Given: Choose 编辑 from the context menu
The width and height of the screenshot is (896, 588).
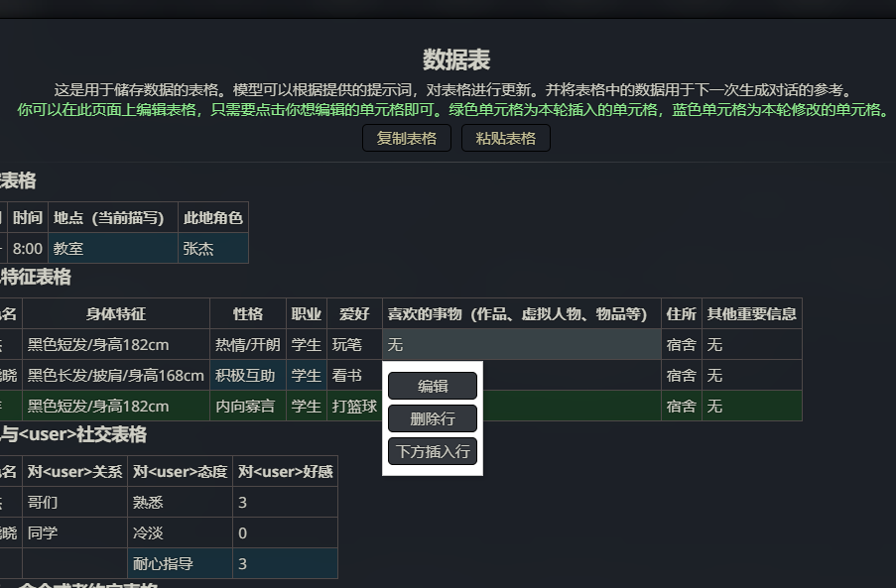Looking at the screenshot, I should 433,387.
